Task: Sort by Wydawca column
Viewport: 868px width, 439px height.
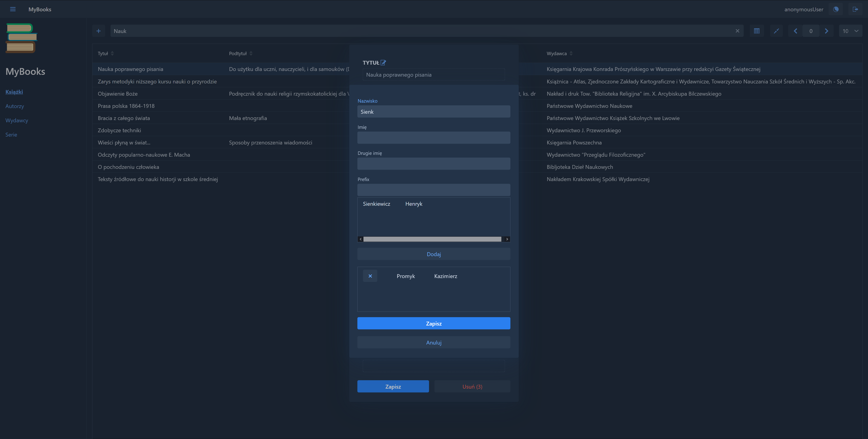Action: coord(571,54)
